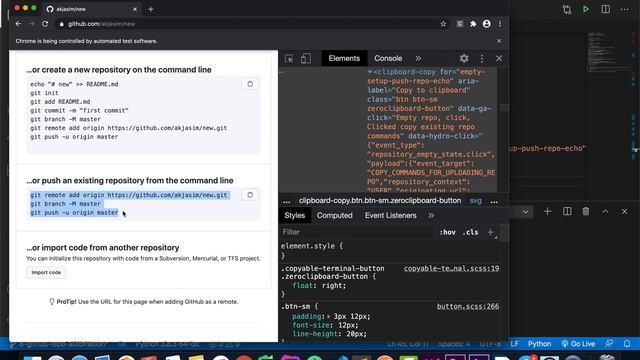
Task: Open Event Listeners tab
Action: 391,216
